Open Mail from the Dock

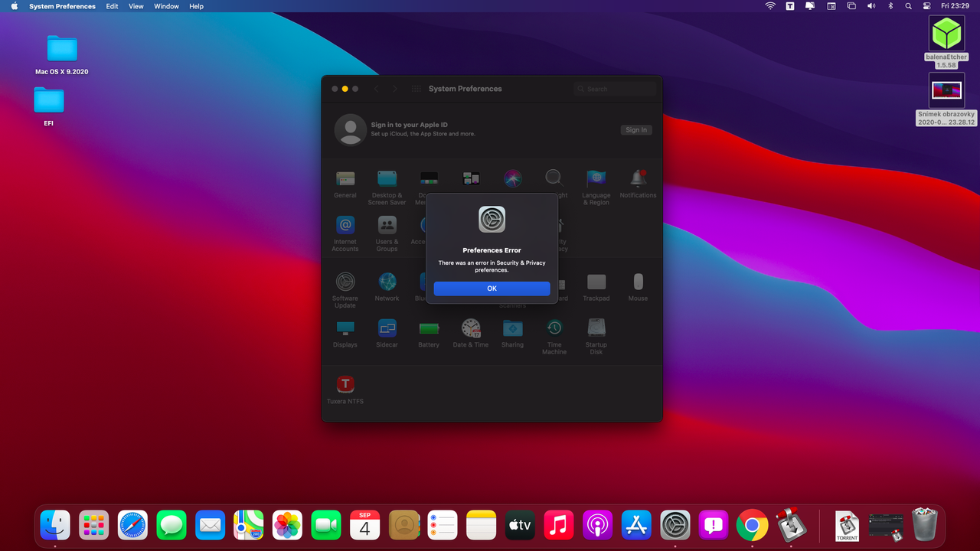coord(210,525)
